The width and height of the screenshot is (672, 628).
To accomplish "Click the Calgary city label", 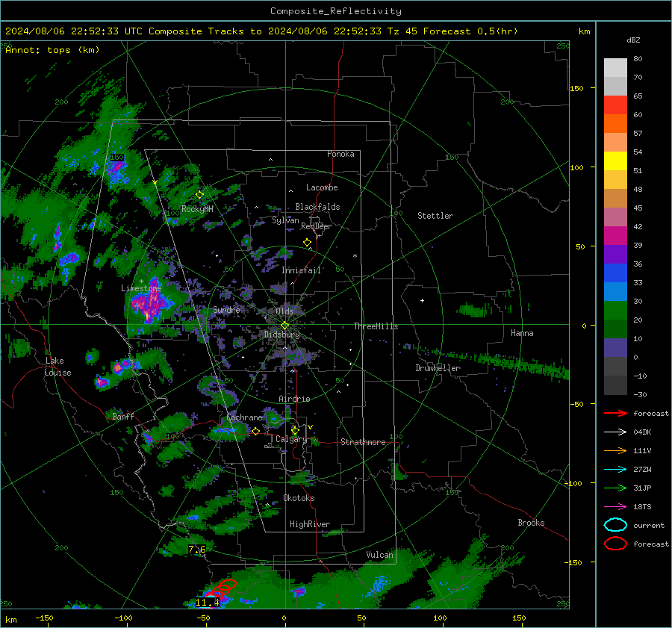I will (291, 439).
